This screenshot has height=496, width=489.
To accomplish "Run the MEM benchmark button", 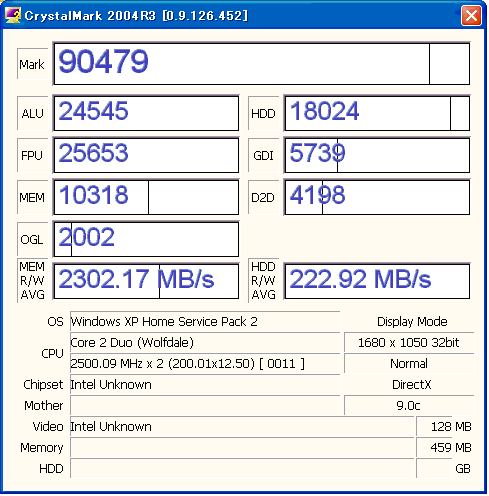I will coord(32,197).
